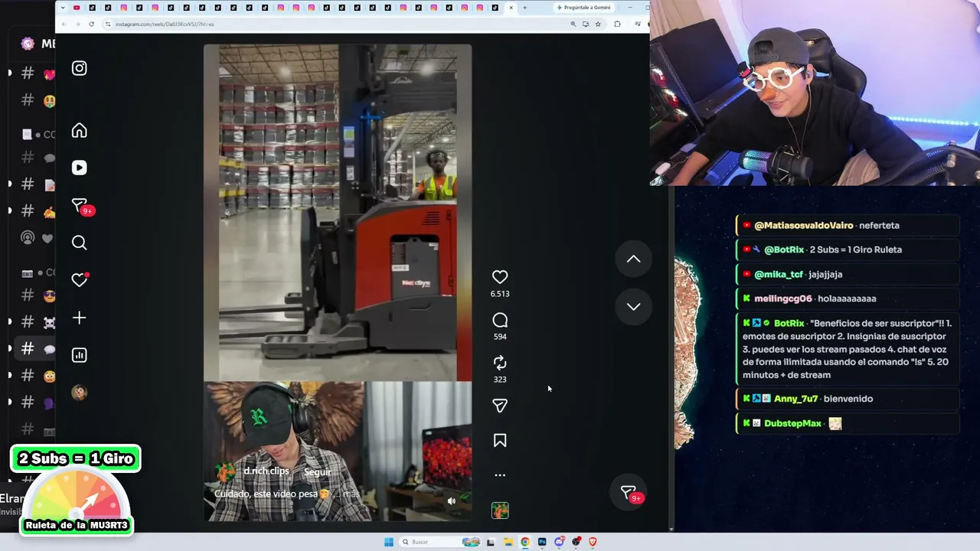The image size is (980, 551).
Task: Open the Instagram logo home link
Action: pos(79,68)
